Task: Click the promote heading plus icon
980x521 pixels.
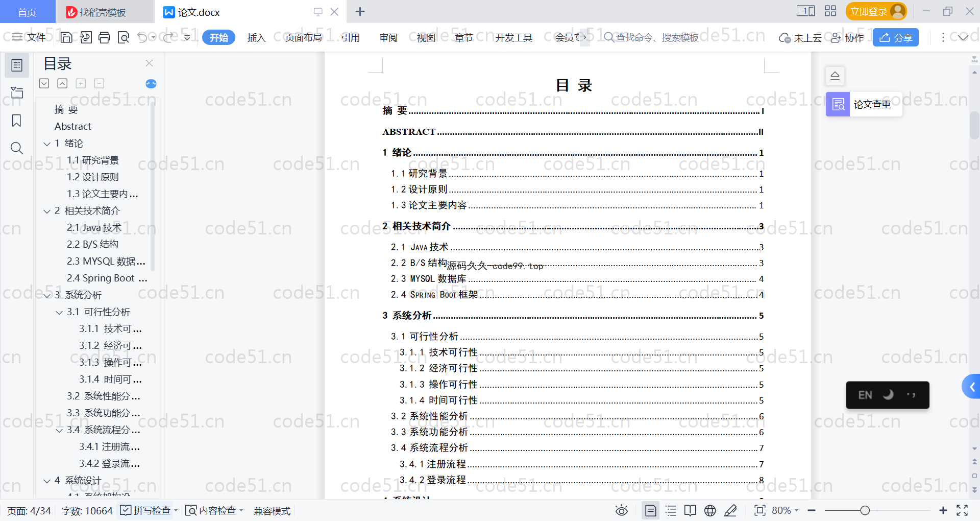Action: [x=81, y=83]
